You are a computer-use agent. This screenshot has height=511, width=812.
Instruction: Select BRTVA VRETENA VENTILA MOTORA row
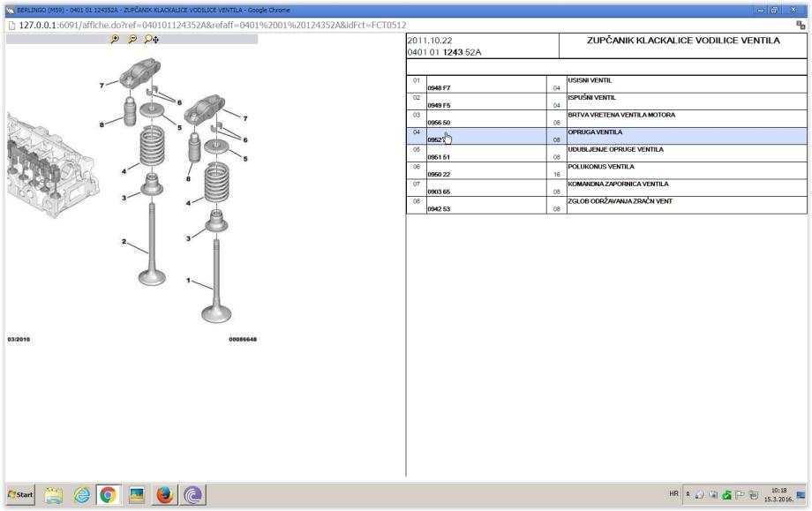point(606,119)
